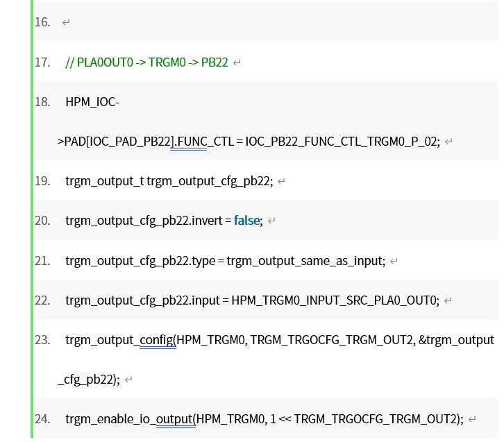
Task: Click line number 24
Action: tap(42, 419)
